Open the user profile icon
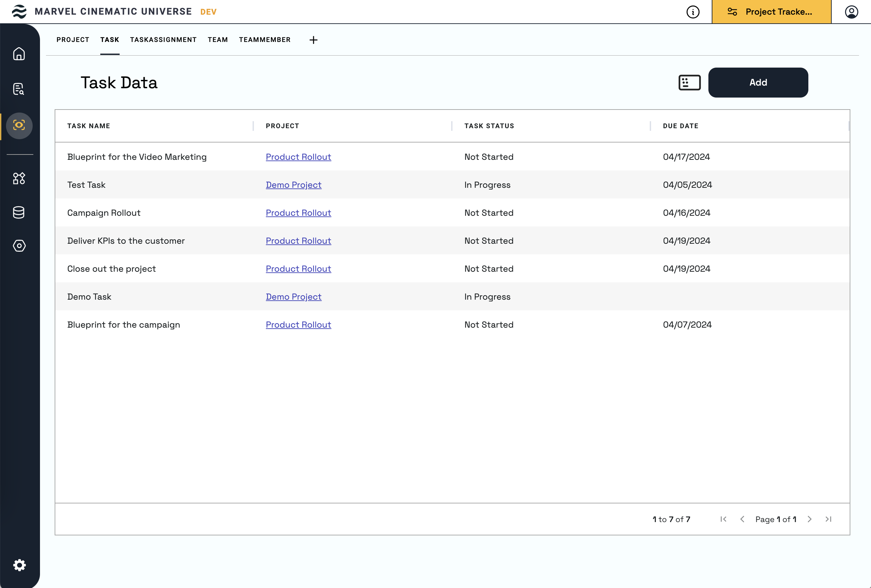Image resolution: width=871 pixels, height=588 pixels. click(851, 12)
